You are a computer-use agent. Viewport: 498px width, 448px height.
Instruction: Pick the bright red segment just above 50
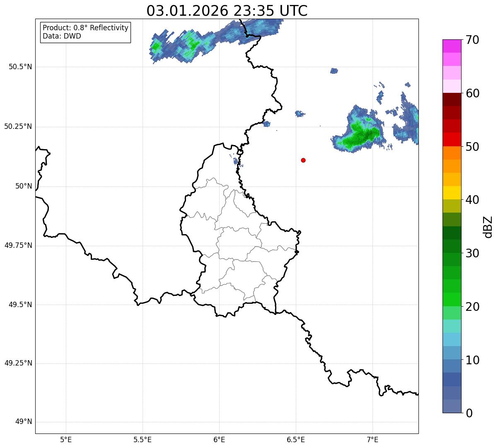(x=452, y=140)
